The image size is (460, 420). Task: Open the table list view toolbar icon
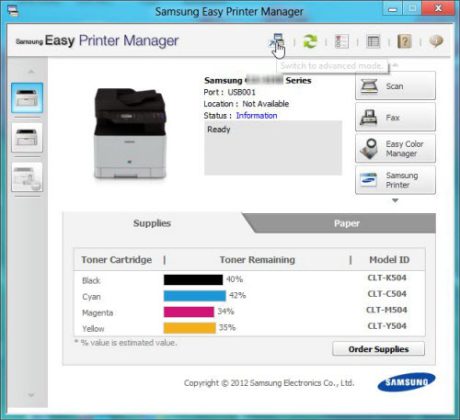[x=373, y=42]
